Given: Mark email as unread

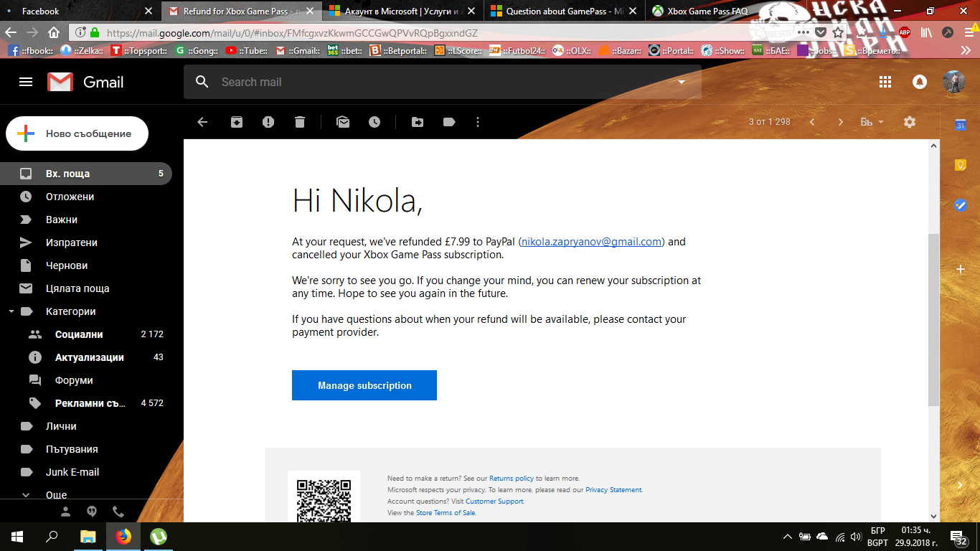Looking at the screenshot, I should point(343,122).
